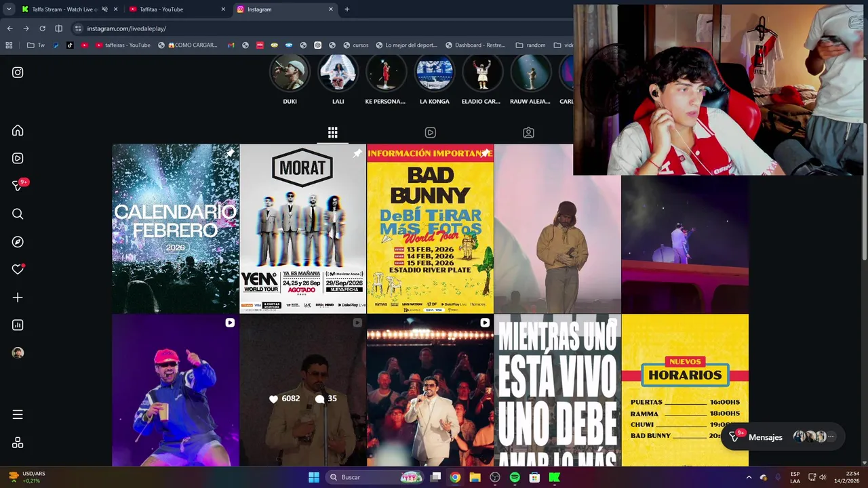The width and height of the screenshot is (868, 488).
Task: Open the taffeiras - YouTube bookmark
Action: pos(123,45)
